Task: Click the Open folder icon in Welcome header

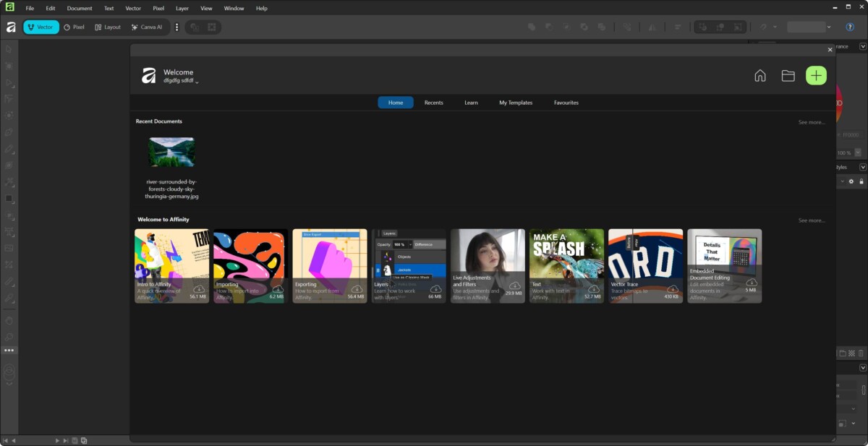Action: click(x=788, y=75)
